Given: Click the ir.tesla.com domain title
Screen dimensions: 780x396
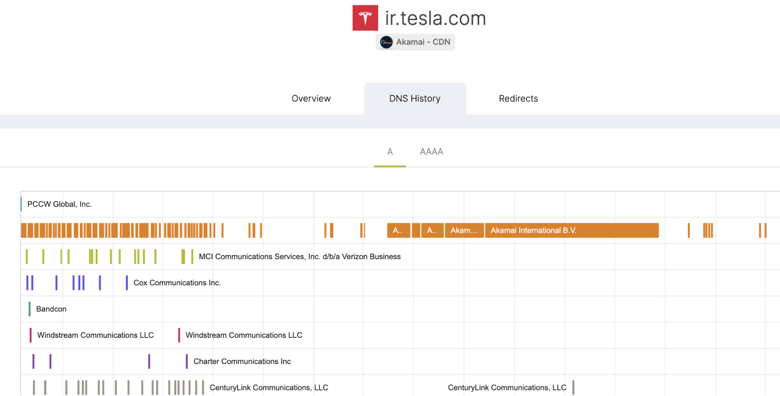Looking at the screenshot, I should click(435, 18).
